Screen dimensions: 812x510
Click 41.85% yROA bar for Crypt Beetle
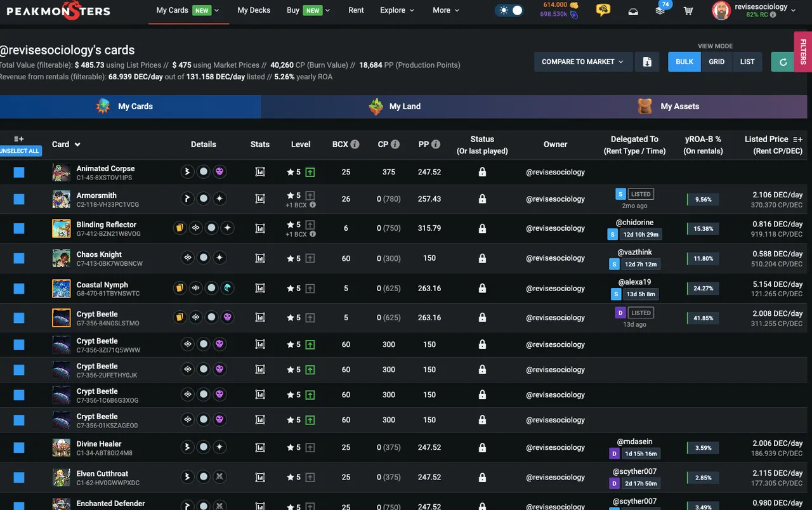[x=702, y=318]
